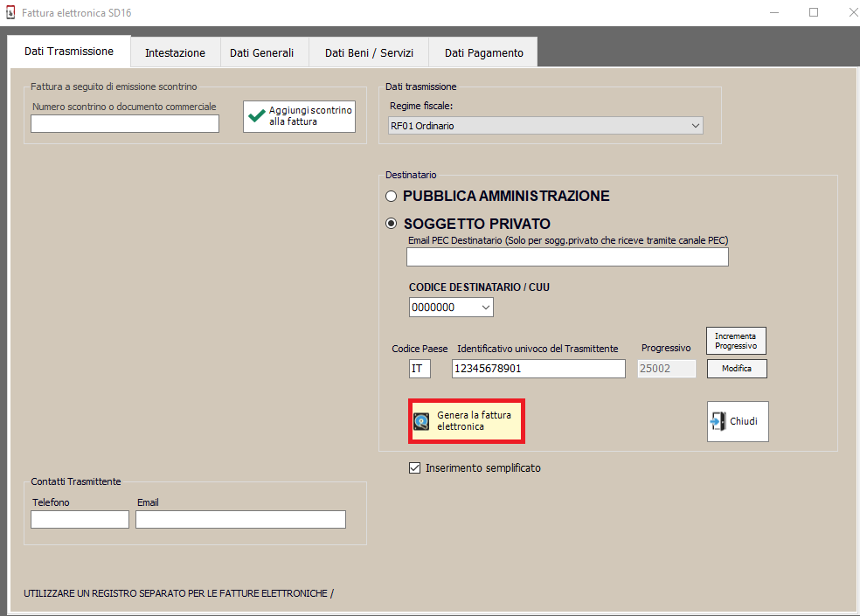Click the disk icon on Genera la fattura elettronica

pos(421,421)
